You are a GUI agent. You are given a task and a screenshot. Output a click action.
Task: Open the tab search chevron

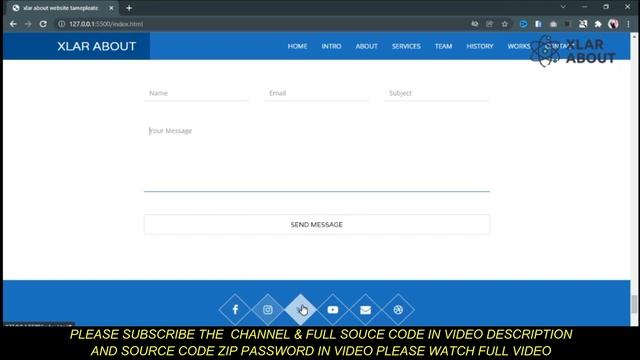click(x=563, y=7)
